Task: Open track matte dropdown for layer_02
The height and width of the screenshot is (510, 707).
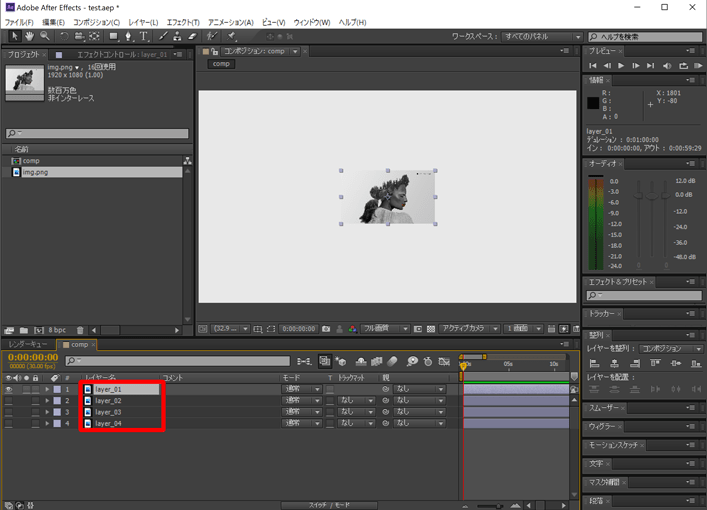Action: click(x=356, y=400)
